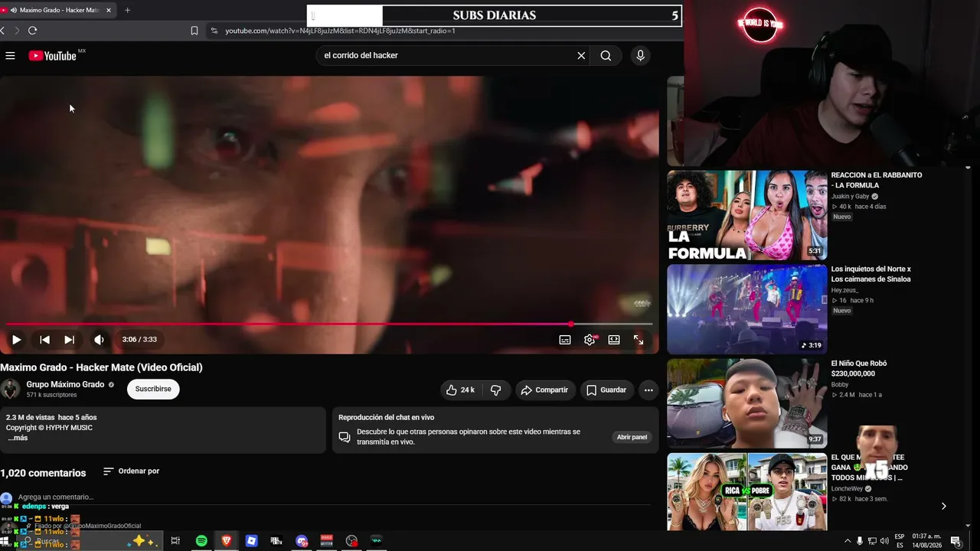Open site settings icon beside the URL
980x551 pixels.
[214, 31]
